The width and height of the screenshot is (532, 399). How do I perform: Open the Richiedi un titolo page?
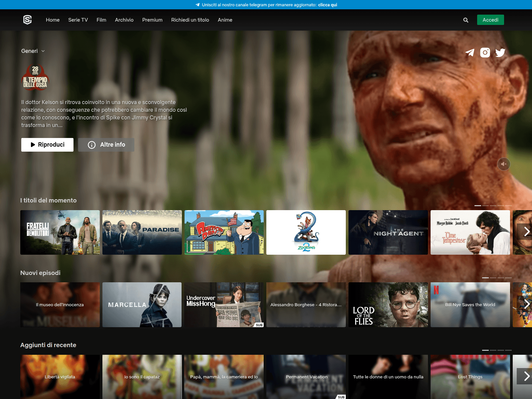pos(190,20)
